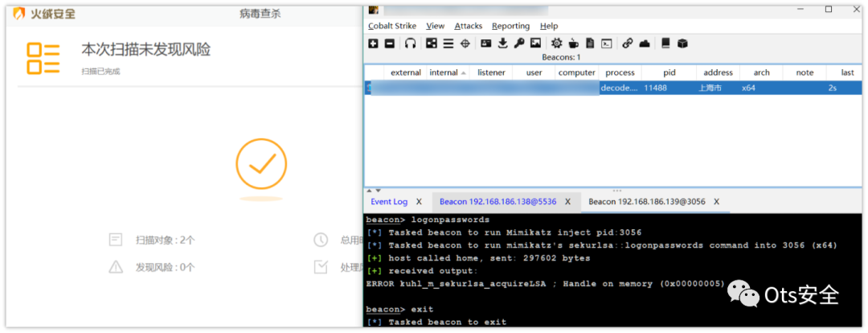The height and width of the screenshot is (333, 868).
Task: Click the 病毒查杀 title in Huorong window
Action: pyautogui.click(x=260, y=14)
